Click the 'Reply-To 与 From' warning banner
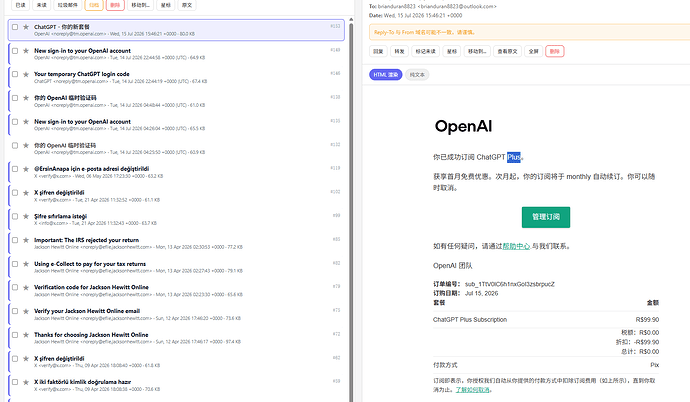The height and width of the screenshot is (402, 690). pyautogui.click(x=529, y=32)
